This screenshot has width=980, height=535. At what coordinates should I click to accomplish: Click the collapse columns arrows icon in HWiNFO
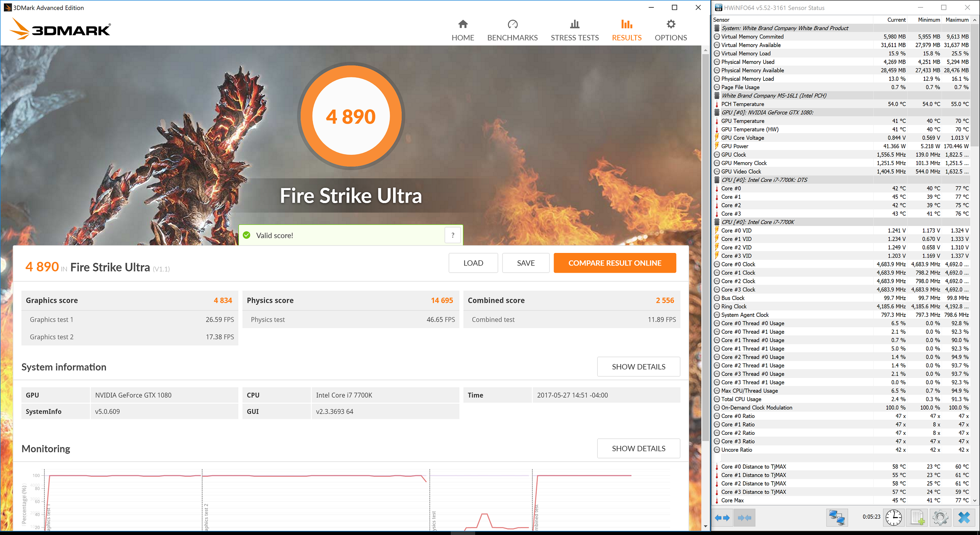(744, 518)
